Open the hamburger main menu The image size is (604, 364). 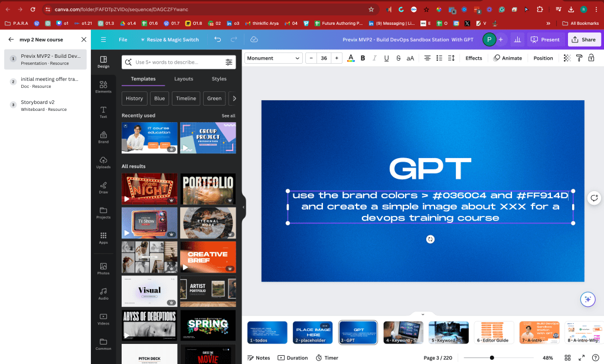(x=103, y=40)
